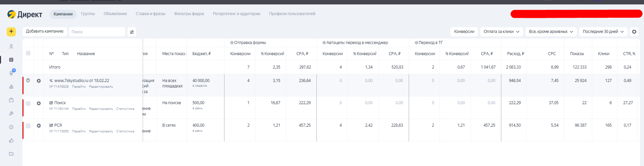Click Статистика link under Поиск campaign
The image size is (644, 166).
pos(125,109)
